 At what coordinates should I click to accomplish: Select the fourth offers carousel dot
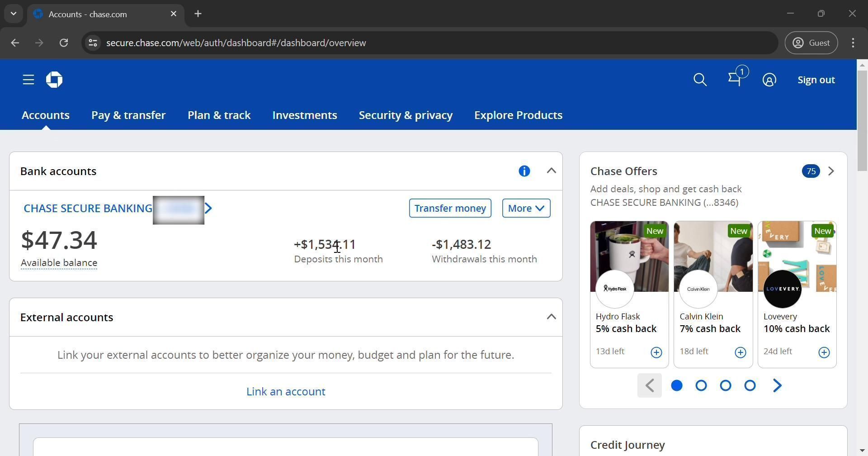pyautogui.click(x=750, y=385)
